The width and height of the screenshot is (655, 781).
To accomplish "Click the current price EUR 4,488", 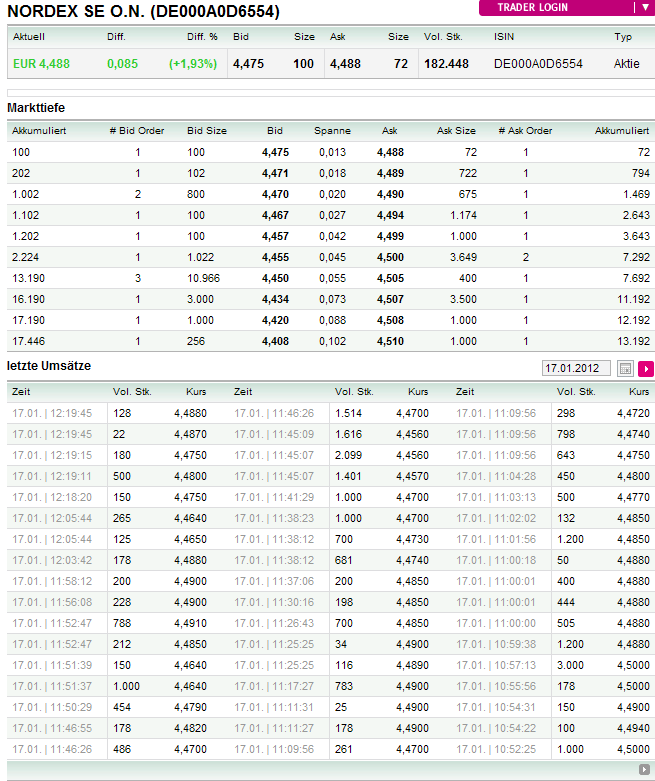I will click(x=42, y=64).
